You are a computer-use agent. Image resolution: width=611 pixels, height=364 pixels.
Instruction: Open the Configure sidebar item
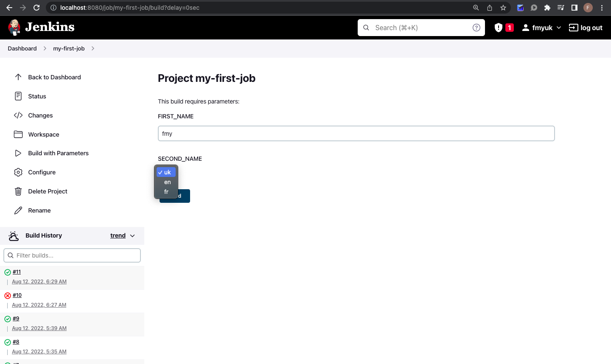[x=42, y=172]
